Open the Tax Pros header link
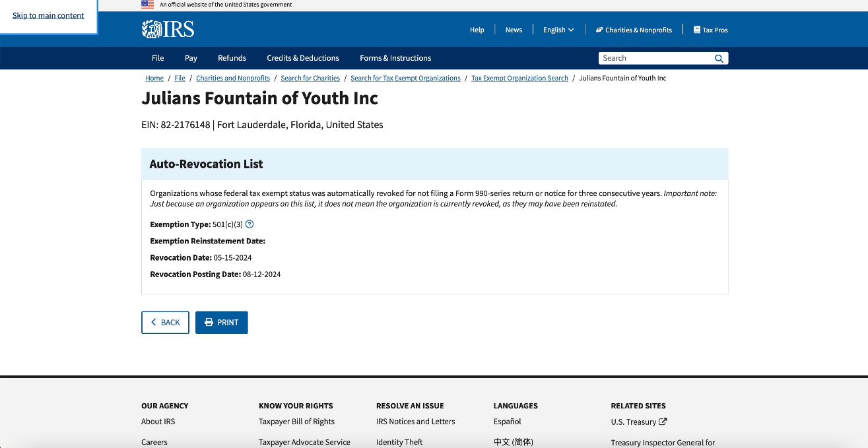This screenshot has height=448, width=868. (x=711, y=30)
